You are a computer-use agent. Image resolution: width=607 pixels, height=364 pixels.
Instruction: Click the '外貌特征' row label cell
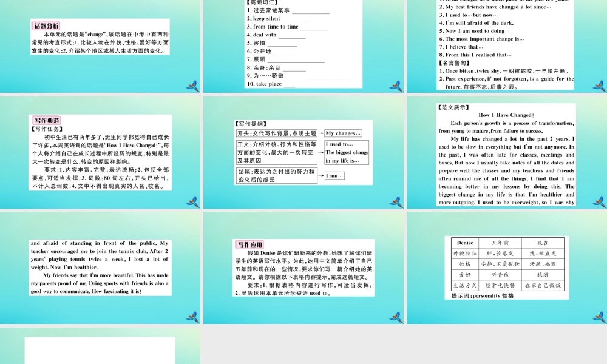click(x=465, y=254)
